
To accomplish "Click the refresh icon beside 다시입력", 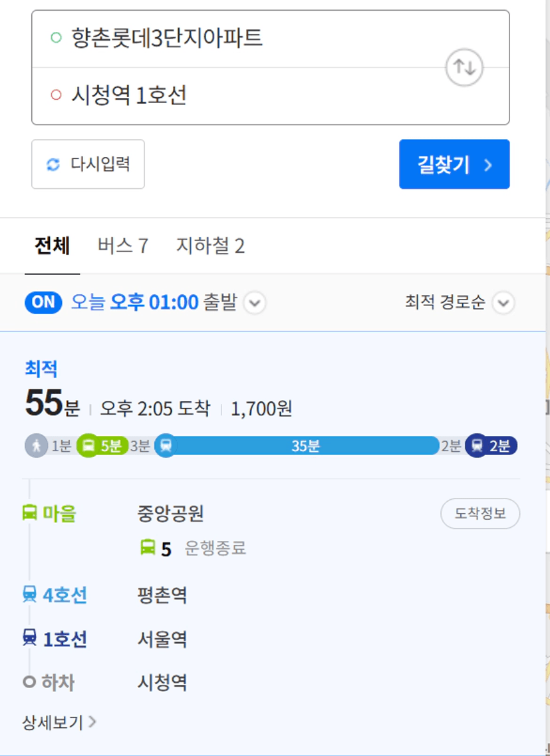I will [53, 164].
